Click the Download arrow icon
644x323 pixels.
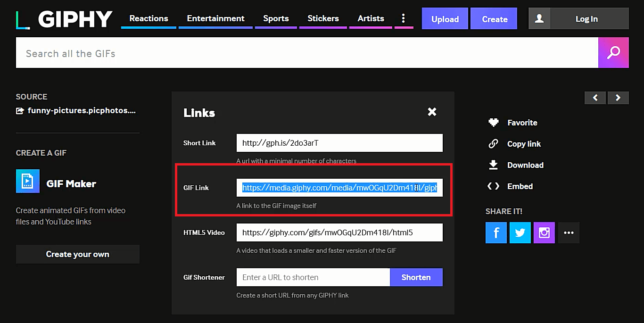[x=493, y=165]
